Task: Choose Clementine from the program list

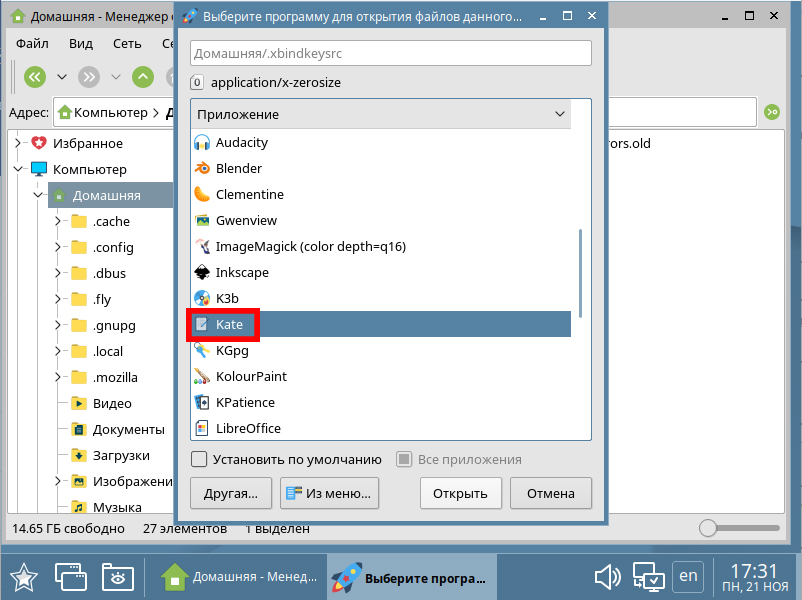Action: point(249,194)
